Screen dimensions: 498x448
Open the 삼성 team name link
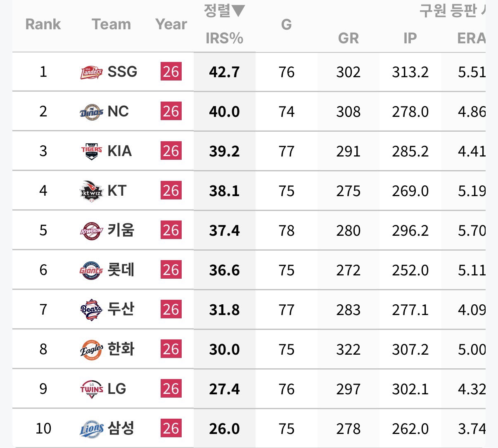tap(121, 428)
